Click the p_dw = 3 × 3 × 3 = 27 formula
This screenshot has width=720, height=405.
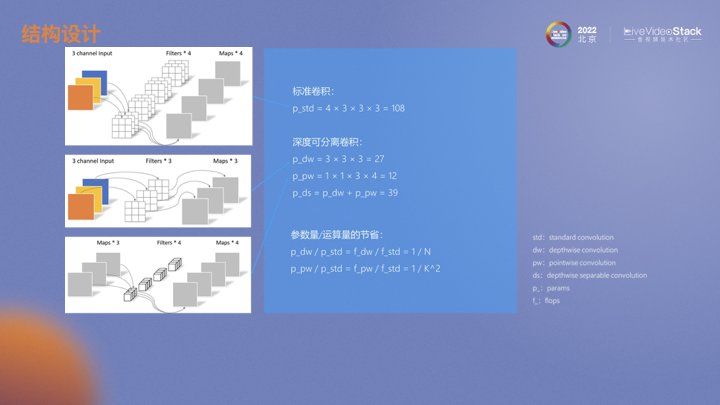point(338,159)
